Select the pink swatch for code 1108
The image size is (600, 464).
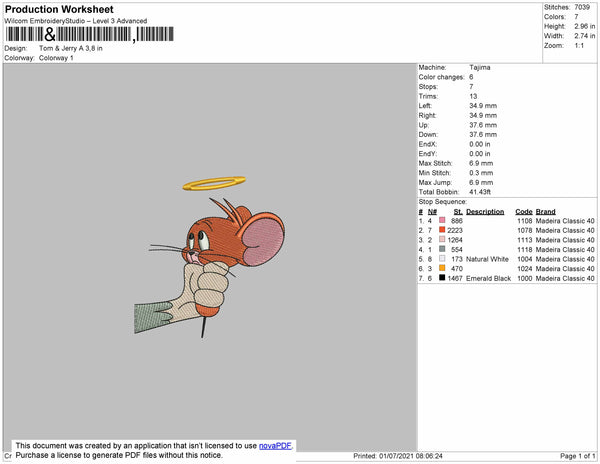[x=442, y=220]
